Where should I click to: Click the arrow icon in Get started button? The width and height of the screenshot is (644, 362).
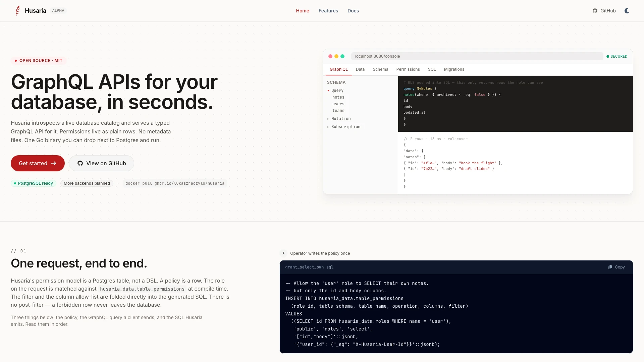(x=53, y=163)
